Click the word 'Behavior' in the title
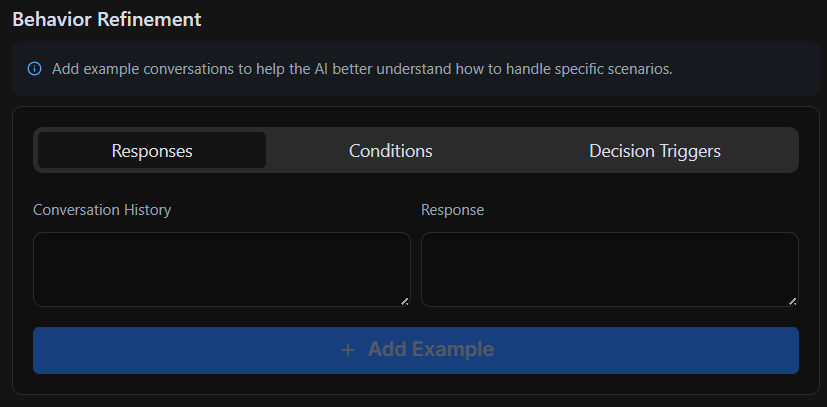The height and width of the screenshot is (407, 827). (49, 19)
